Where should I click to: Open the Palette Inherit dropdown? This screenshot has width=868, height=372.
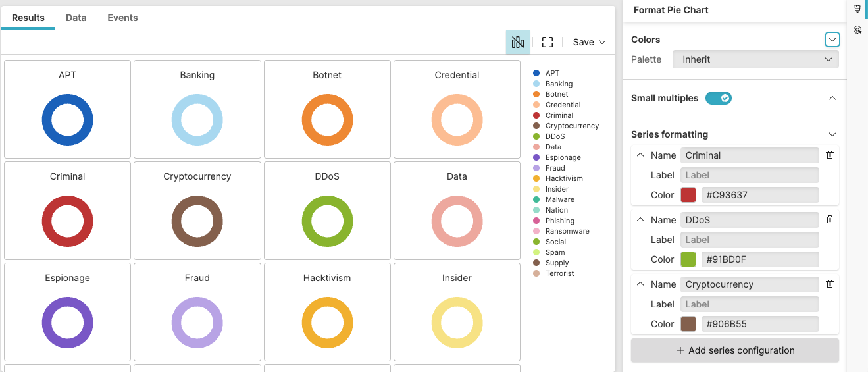755,59
